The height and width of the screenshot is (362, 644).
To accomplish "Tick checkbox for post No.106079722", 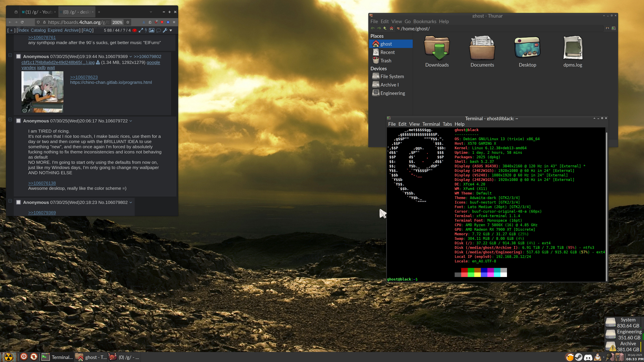I will tap(18, 121).
